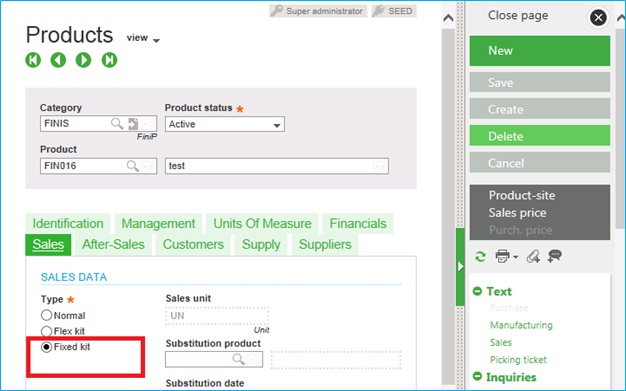Jump to the last product record
Image resolution: width=626 pixels, height=391 pixels.
[x=109, y=60]
